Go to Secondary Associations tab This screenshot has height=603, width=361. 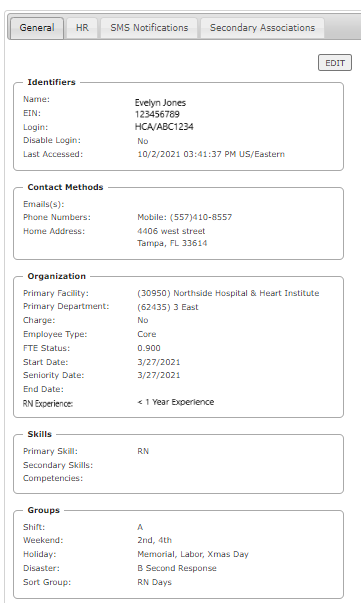coord(262,28)
